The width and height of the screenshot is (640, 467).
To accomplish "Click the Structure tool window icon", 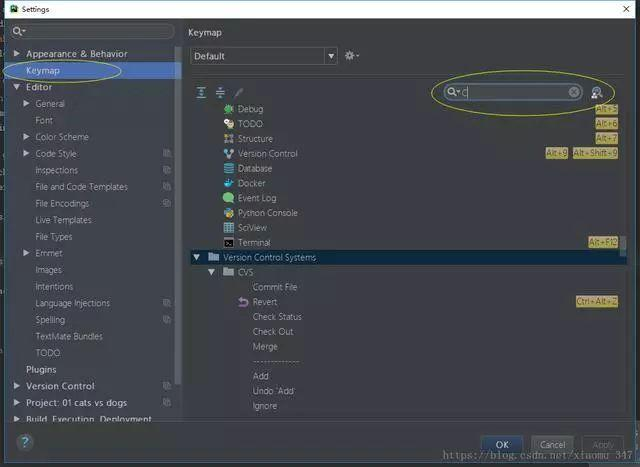I will 229,139.
